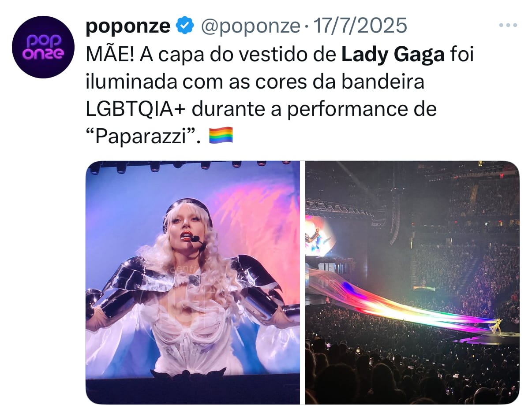Screen dimensions: 532x412
Task: Tap the big video screen in arena photo
Action: (x=319, y=237)
